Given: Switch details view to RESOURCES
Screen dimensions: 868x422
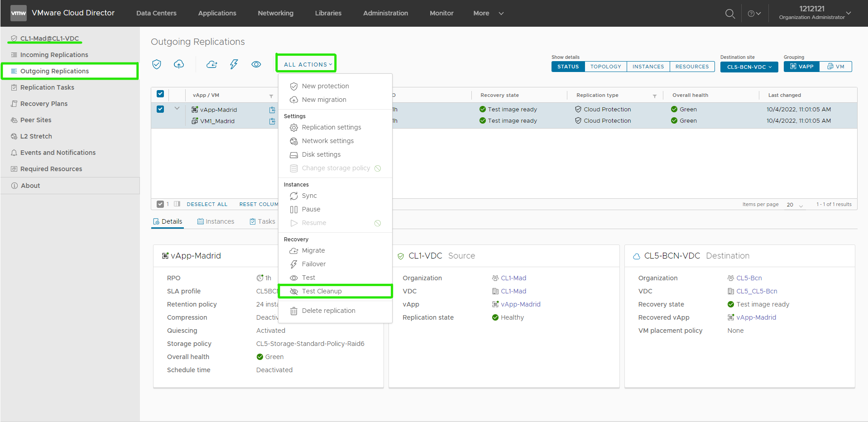Looking at the screenshot, I should 692,67.
